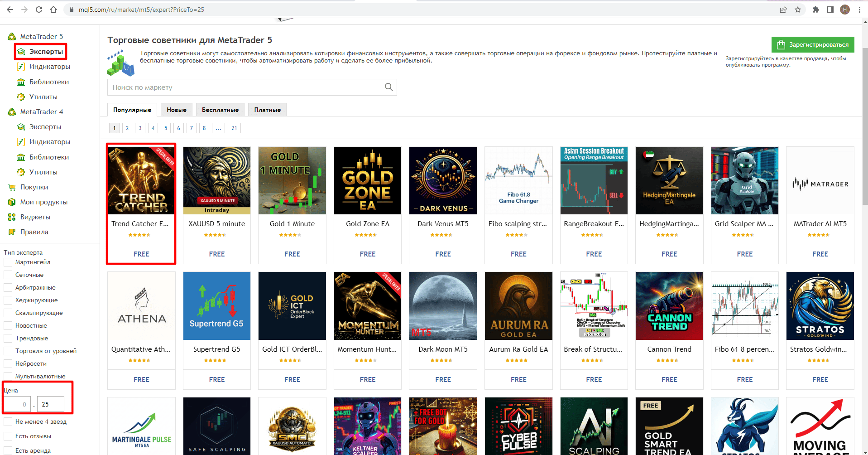Open the Quantitative Athena thumbnail
Viewport: 868px width, 455px height.
[141, 306]
